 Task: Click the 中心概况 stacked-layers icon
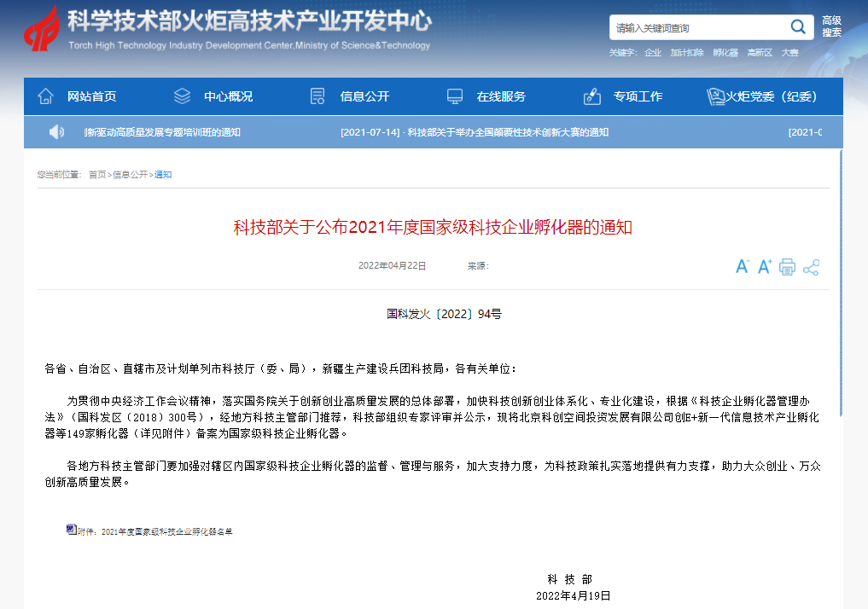coord(180,96)
